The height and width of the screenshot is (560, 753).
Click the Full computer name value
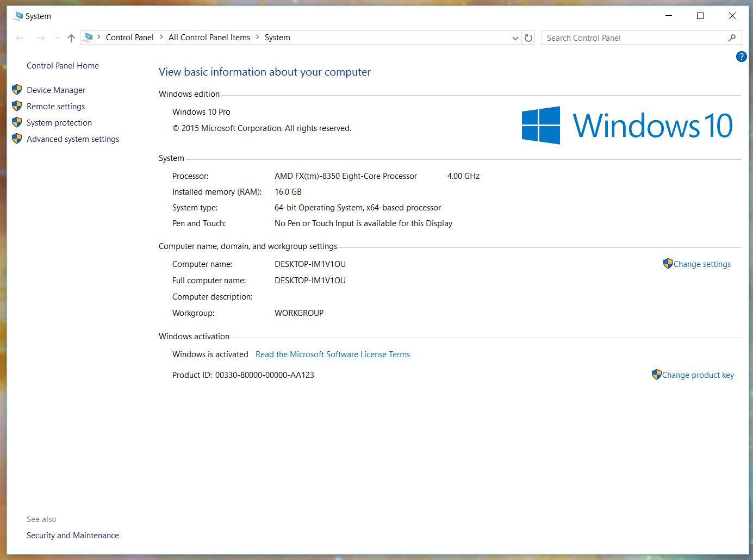coord(310,281)
